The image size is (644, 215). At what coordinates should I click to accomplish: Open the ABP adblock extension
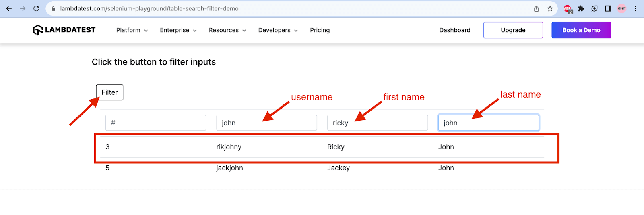[x=568, y=9]
